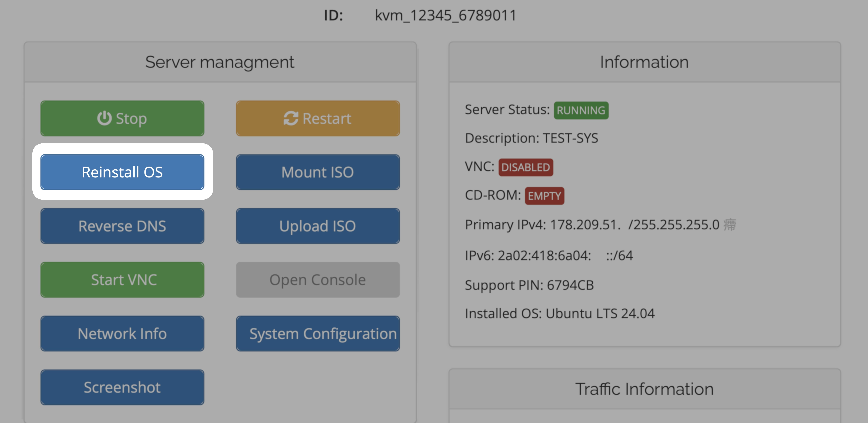
Task: Click the Information panel header
Action: 644,62
